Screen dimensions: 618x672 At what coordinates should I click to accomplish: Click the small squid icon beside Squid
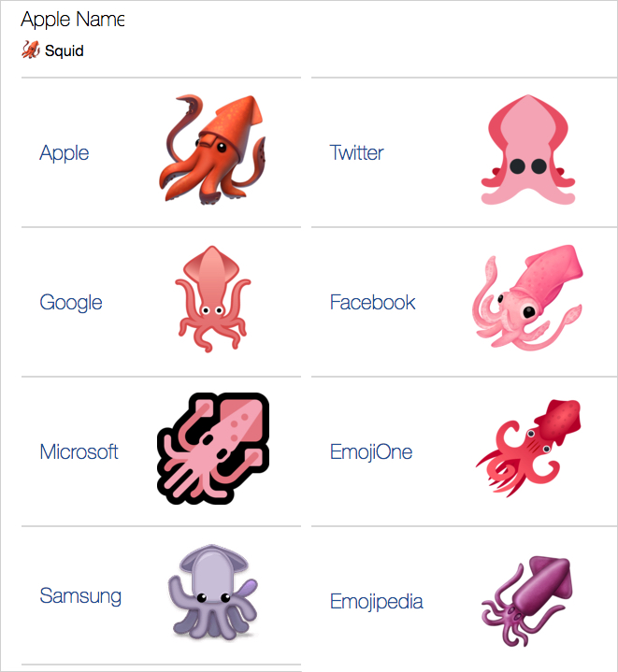(x=31, y=50)
